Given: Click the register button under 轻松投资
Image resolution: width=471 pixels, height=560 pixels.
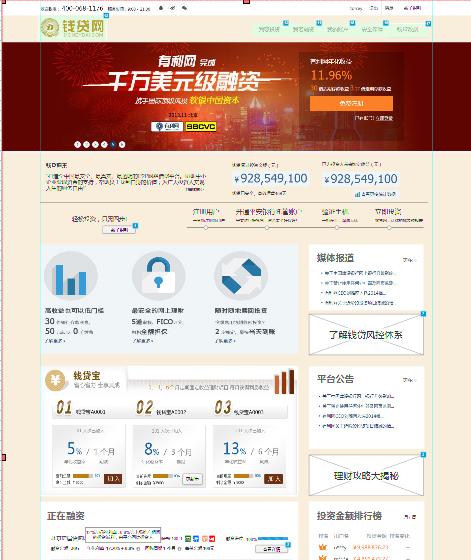Looking at the screenshot, I should 119,230.
